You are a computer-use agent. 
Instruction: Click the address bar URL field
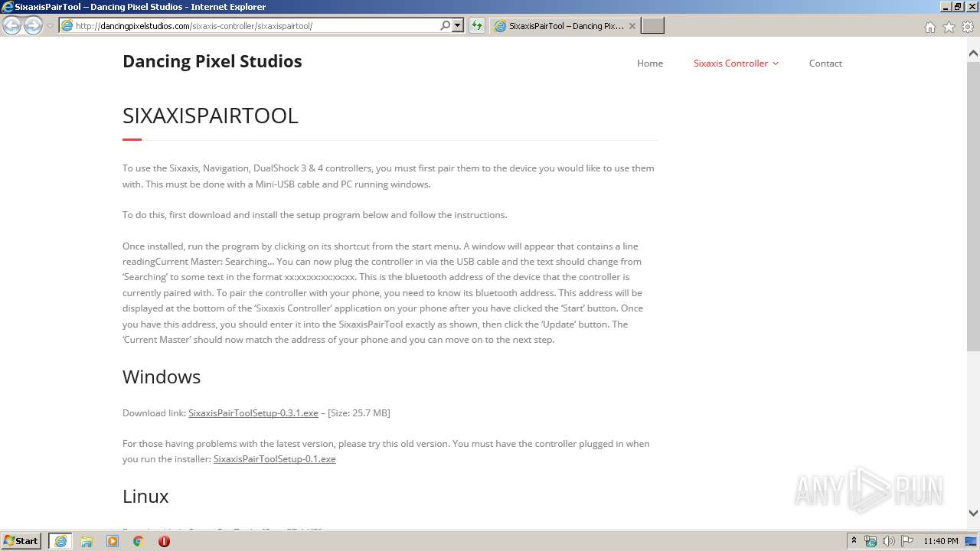pyautogui.click(x=253, y=26)
